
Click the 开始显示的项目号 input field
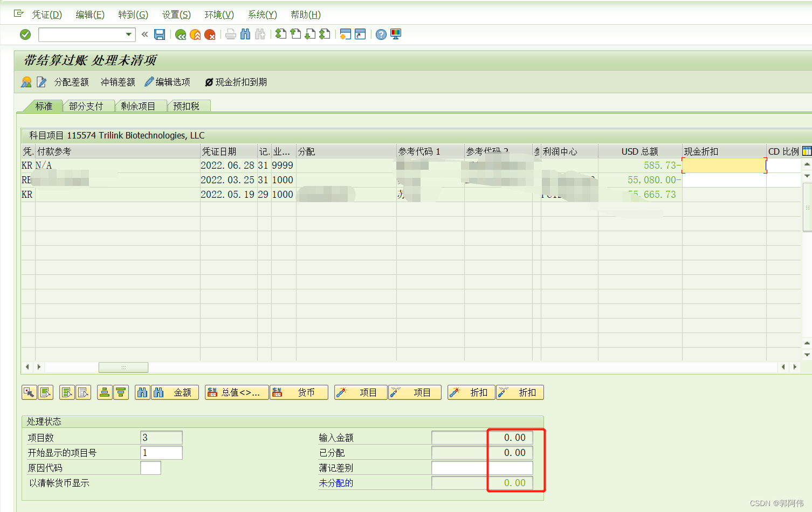[161, 453]
